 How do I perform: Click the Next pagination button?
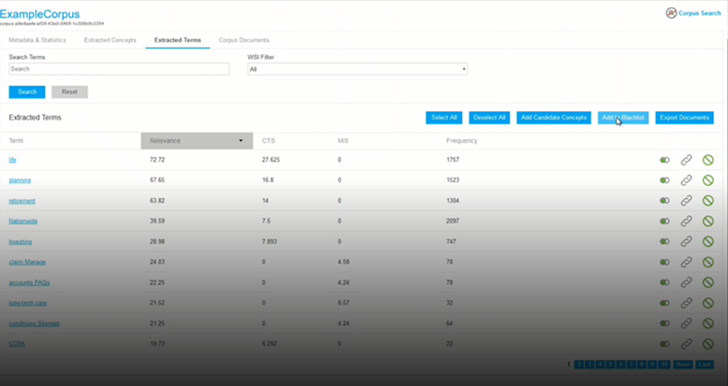coord(682,365)
